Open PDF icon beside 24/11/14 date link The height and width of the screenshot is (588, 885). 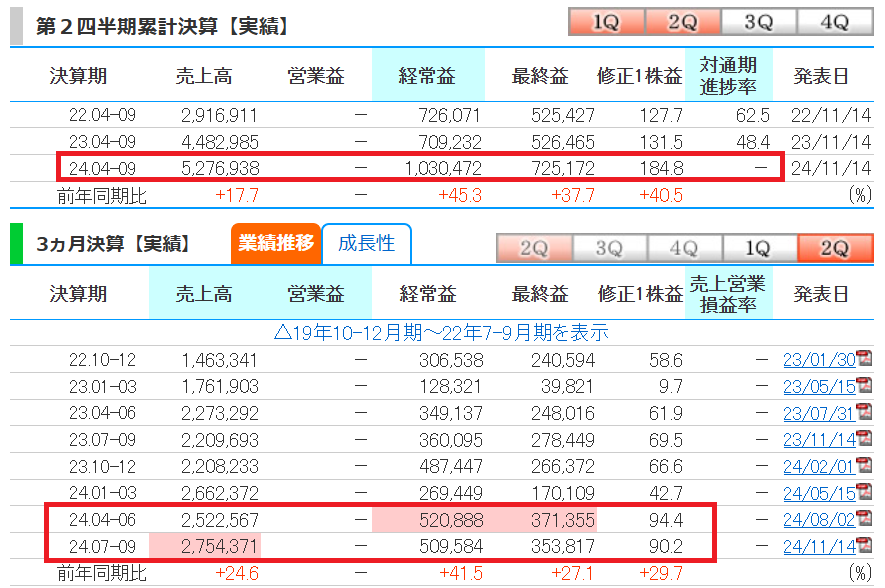[864, 545]
